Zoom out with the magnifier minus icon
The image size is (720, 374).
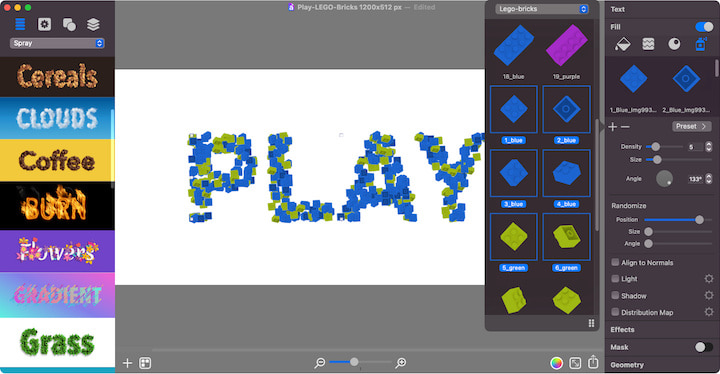coord(320,363)
